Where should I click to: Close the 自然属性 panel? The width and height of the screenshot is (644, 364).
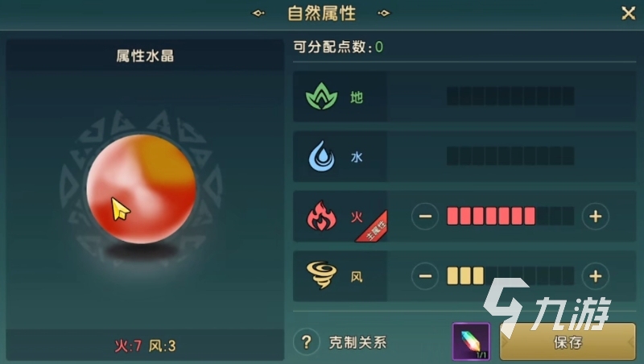[x=628, y=13]
